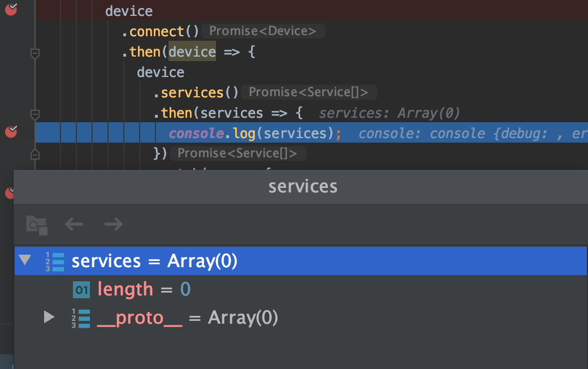Viewport: 588px width, 369px height.
Task: Click fold end marker beside }) line
Action: coord(35,155)
